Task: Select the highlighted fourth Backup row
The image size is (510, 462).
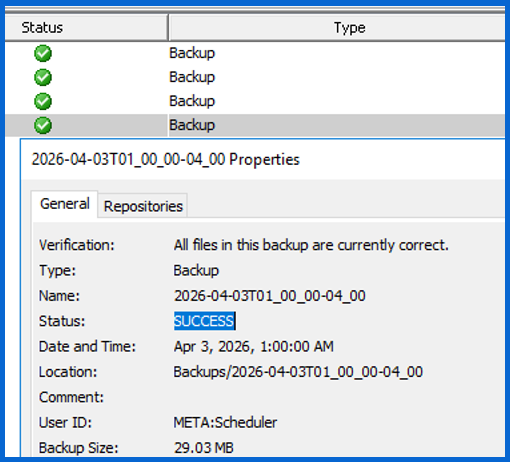Action: coord(255,125)
